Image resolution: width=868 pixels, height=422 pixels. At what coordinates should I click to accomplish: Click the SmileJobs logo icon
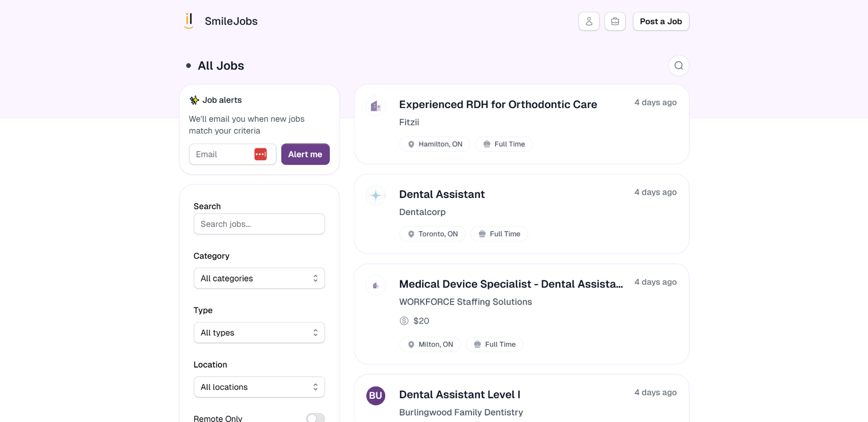189,21
